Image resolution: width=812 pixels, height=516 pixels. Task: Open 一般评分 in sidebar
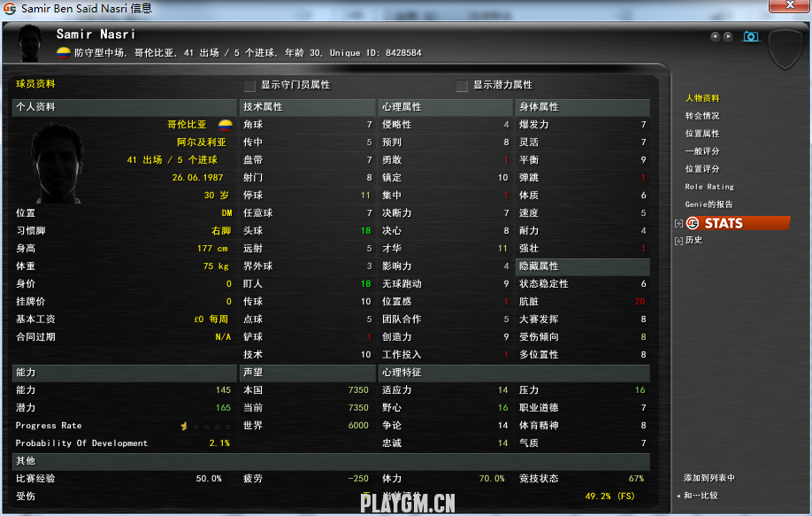tap(702, 150)
